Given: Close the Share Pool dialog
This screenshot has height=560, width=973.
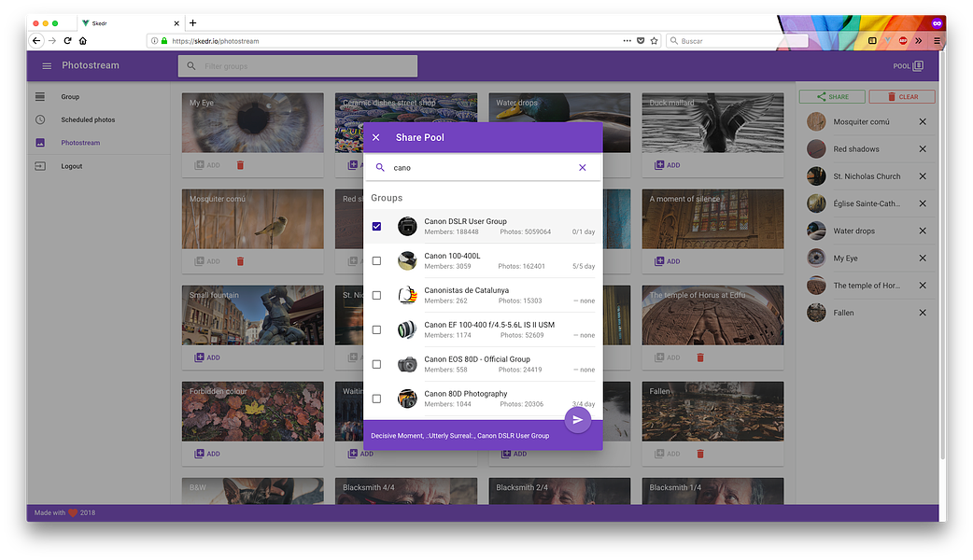Looking at the screenshot, I should click(376, 138).
